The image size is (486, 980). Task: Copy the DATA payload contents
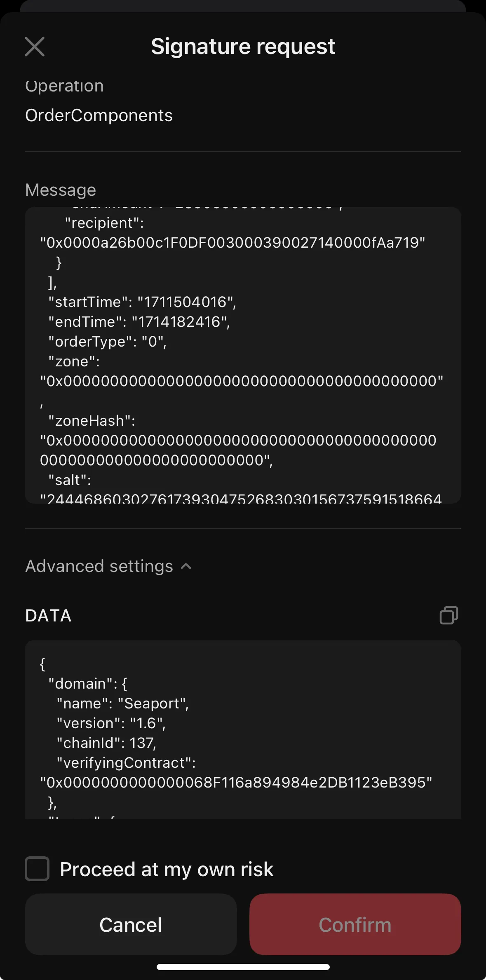(x=449, y=615)
